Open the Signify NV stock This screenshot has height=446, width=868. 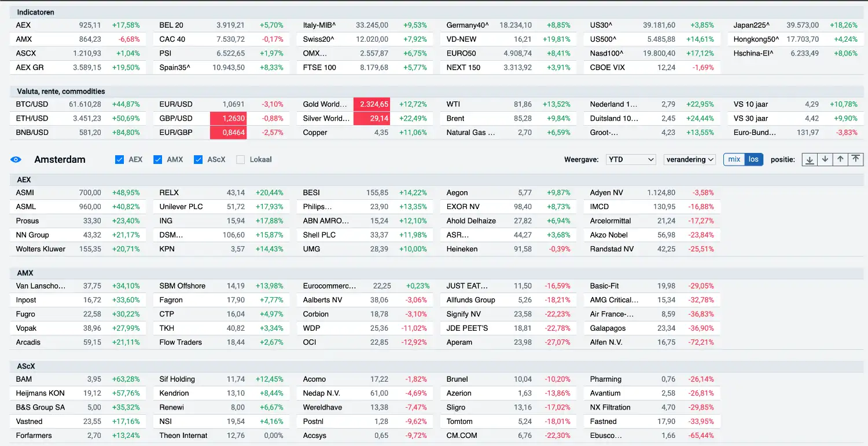coord(464,315)
